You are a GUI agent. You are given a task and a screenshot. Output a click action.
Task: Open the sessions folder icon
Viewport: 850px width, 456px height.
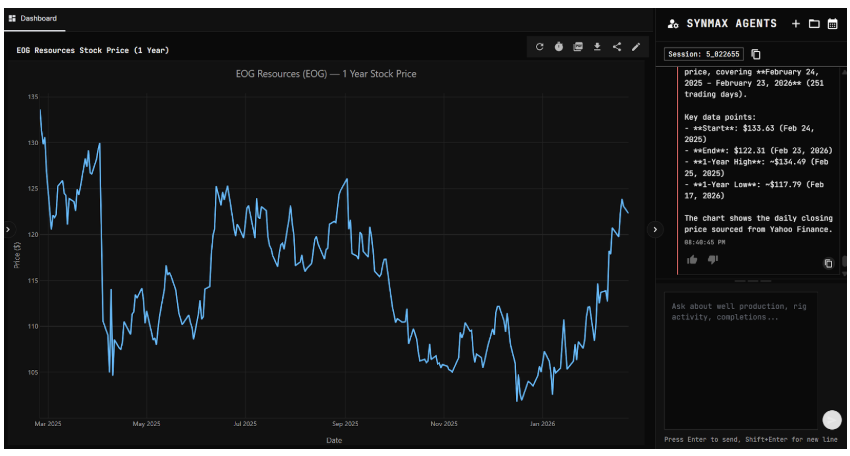click(x=813, y=23)
